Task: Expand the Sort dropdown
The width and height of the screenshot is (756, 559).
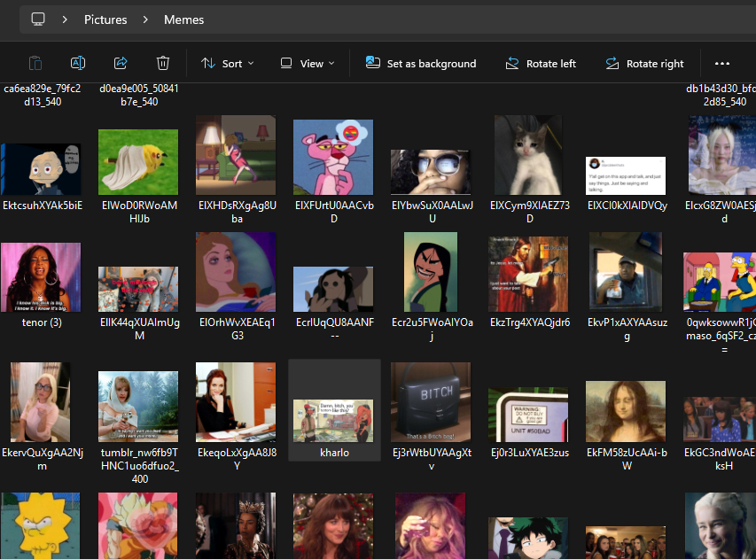Action: tap(228, 64)
